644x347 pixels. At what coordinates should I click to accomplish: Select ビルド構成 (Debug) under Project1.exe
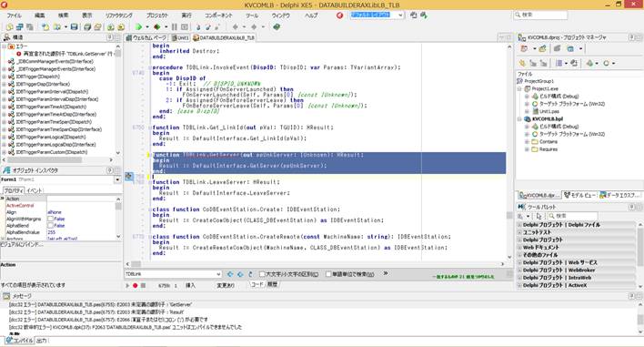pos(559,97)
